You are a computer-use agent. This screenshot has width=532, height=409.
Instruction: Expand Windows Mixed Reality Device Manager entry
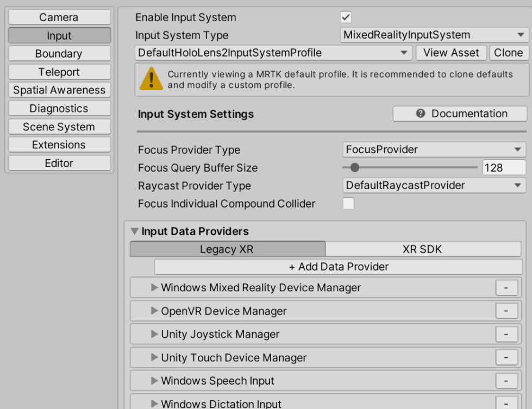coord(154,288)
